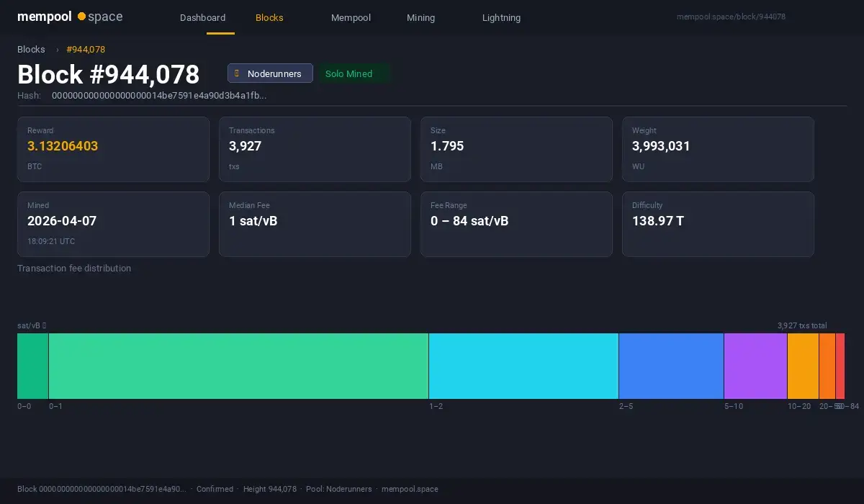Select the blue 2–5 fee segment
This screenshot has width=864, height=504.
coord(671,366)
